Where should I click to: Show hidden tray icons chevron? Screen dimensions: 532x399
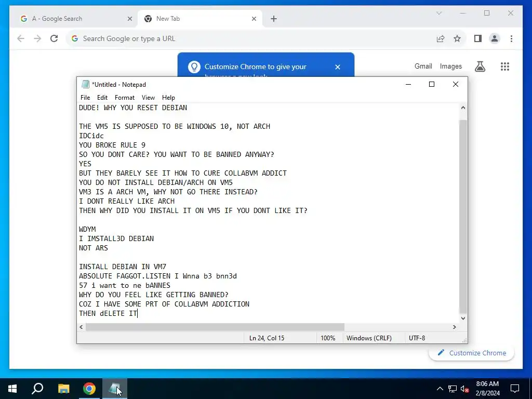pos(440,389)
